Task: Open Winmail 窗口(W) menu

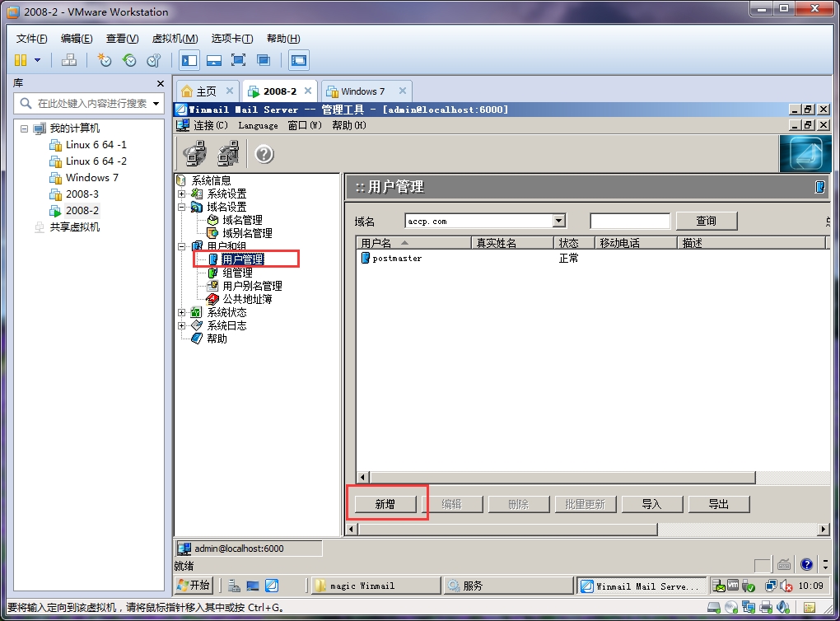Action: [x=305, y=125]
